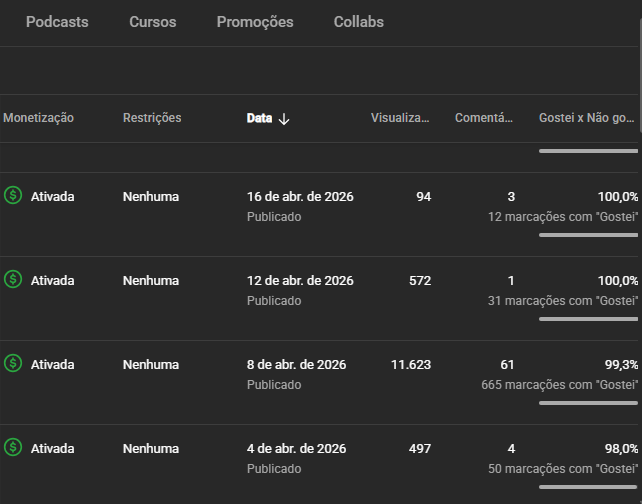642x504 pixels.
Task: Click the date 16 de abr. de 2026
Action: [300, 197]
